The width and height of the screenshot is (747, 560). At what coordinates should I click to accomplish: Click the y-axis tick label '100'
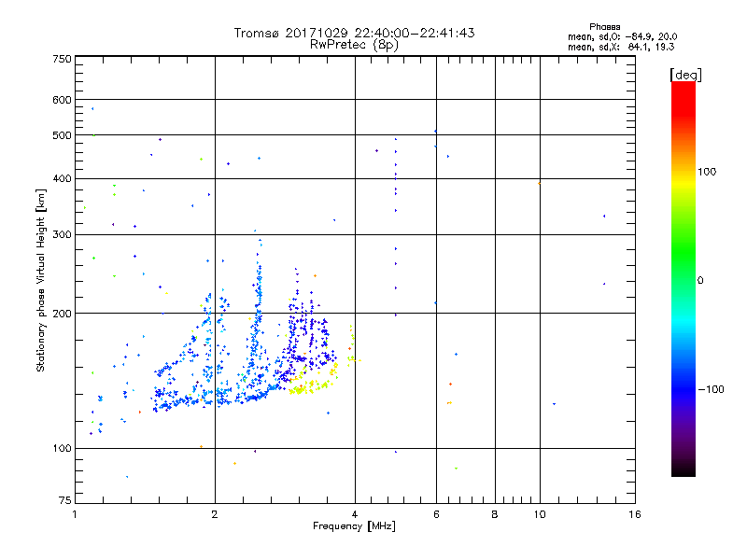coord(62,448)
